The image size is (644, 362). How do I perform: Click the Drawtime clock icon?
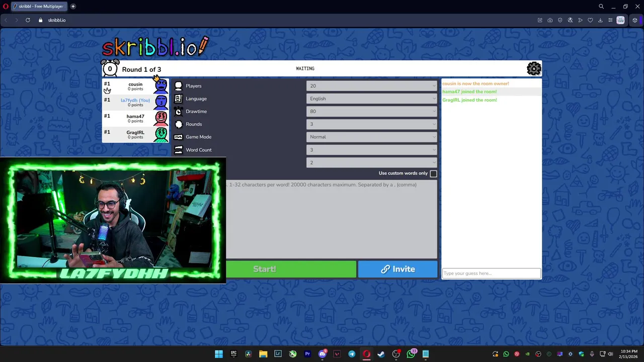[178, 112]
